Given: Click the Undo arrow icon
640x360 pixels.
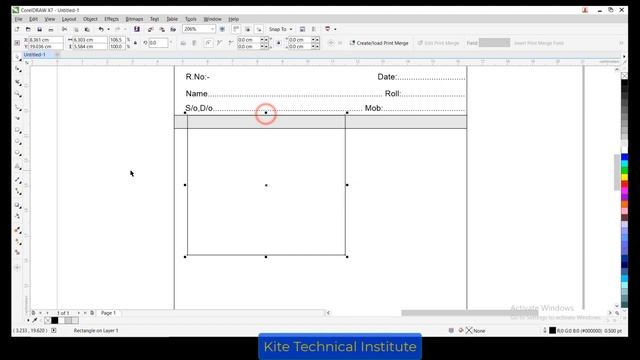Looking at the screenshot, I should tap(101, 29).
